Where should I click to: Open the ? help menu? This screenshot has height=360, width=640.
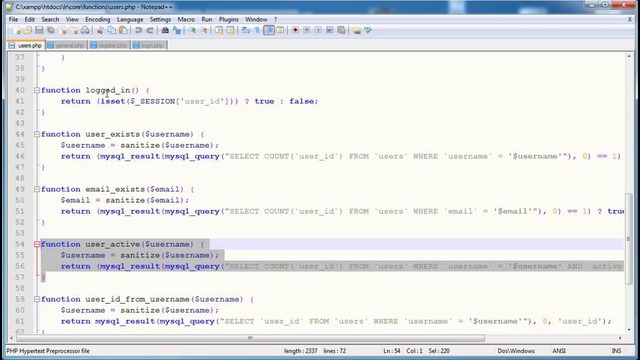(x=276, y=19)
